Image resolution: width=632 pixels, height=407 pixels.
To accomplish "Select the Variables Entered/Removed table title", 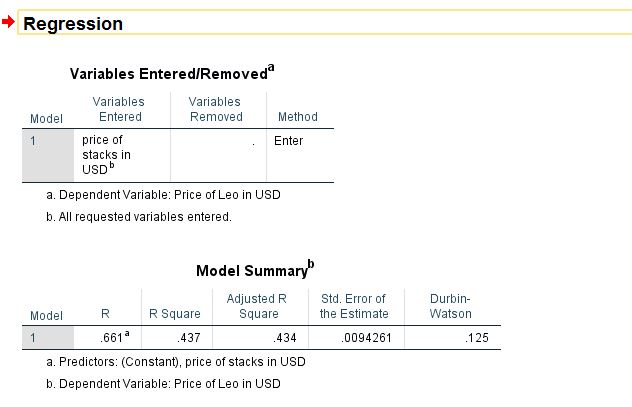I will (172, 73).
